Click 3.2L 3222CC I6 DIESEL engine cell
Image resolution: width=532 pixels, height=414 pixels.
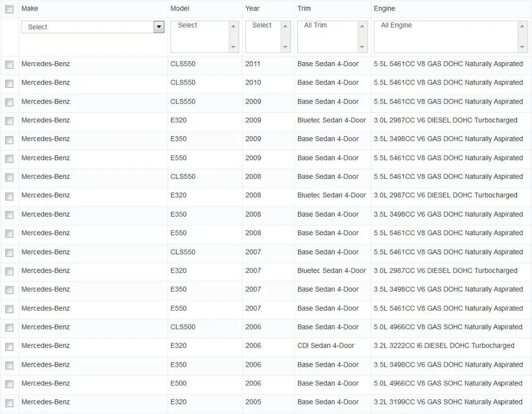[444, 345]
